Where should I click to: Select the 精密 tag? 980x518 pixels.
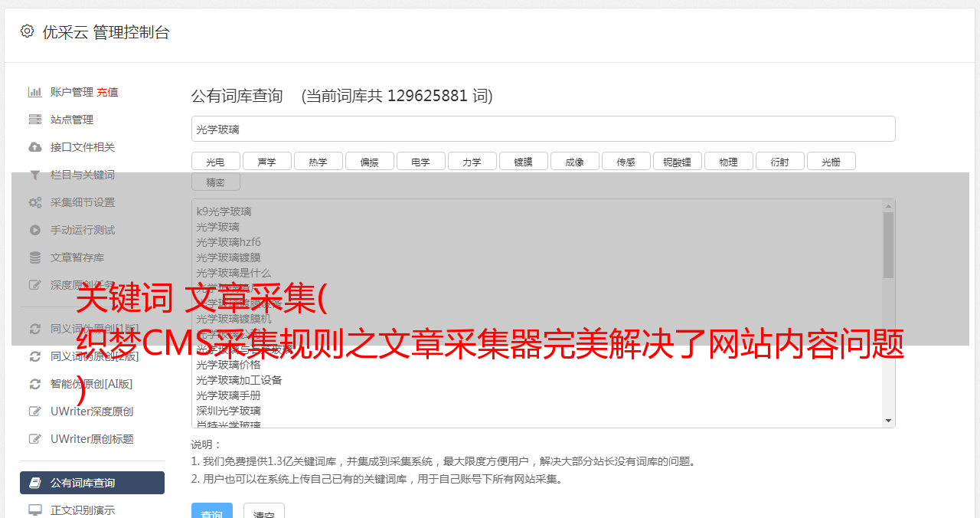tap(215, 182)
